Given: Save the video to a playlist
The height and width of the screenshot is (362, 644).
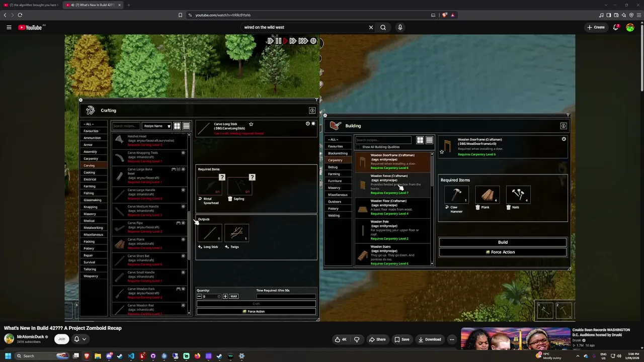Looking at the screenshot, I should tap(401, 339).
